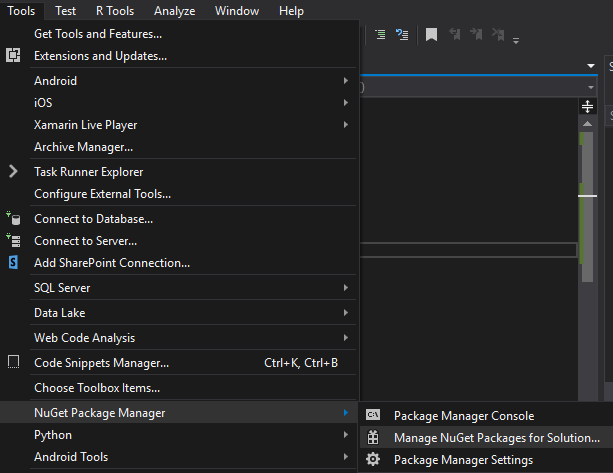The height and width of the screenshot is (473, 613).
Task: Select iOS menu entry
Action: pos(179,102)
